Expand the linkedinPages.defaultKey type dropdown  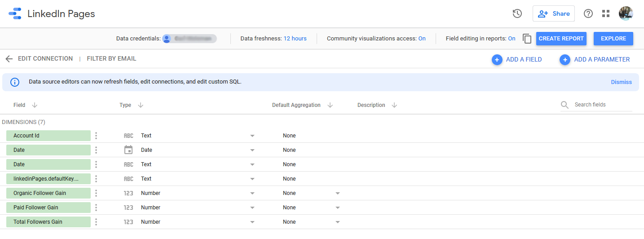(252, 179)
